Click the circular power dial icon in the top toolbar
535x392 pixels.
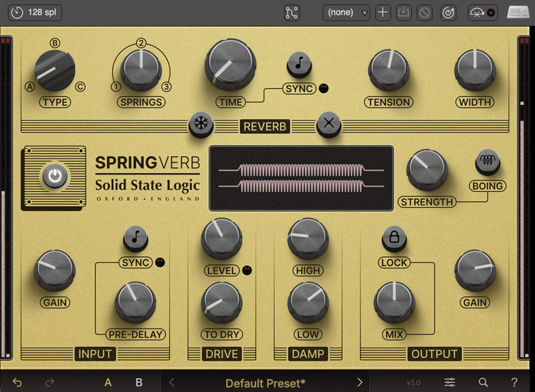[x=448, y=13]
